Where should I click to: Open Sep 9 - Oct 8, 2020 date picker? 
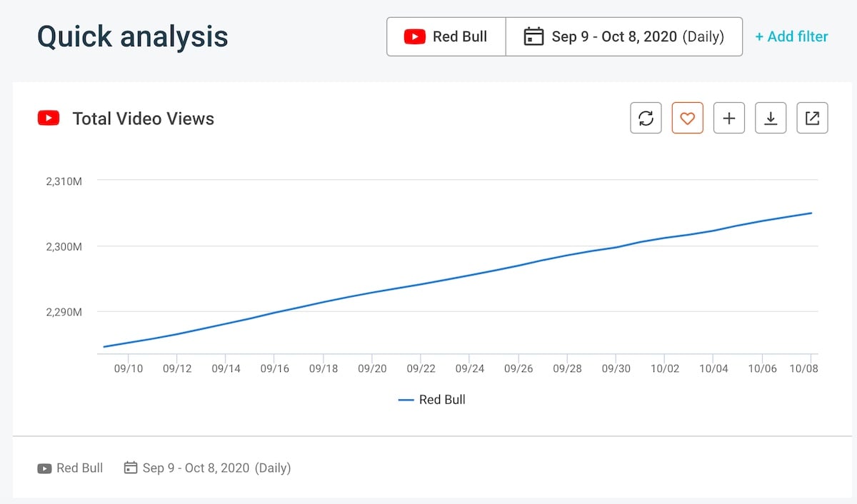coord(624,36)
